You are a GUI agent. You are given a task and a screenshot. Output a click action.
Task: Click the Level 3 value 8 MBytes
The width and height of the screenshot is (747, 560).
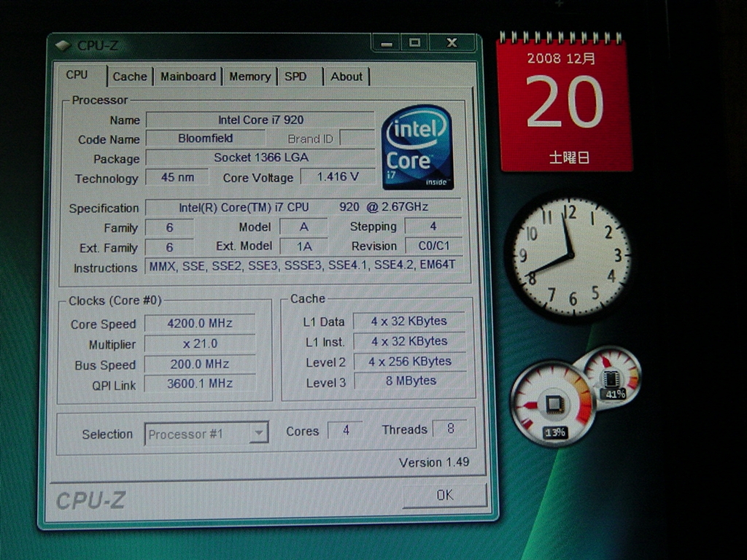[x=410, y=381]
